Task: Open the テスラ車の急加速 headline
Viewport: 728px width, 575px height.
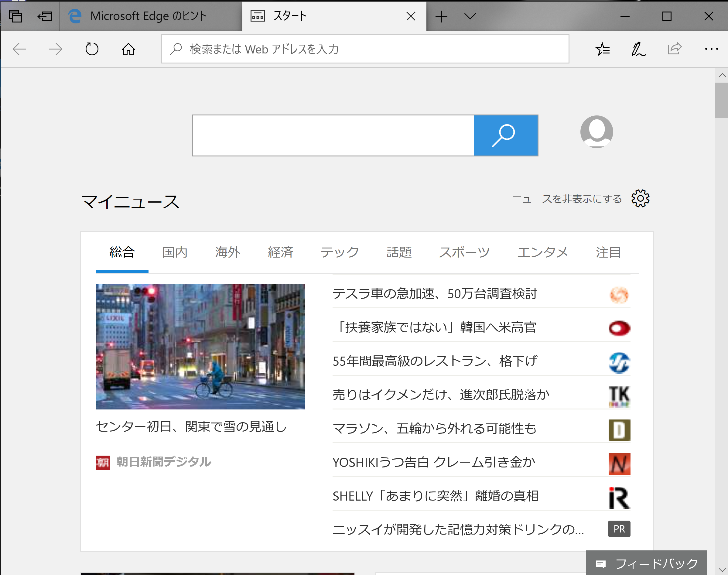Action: 435,293
